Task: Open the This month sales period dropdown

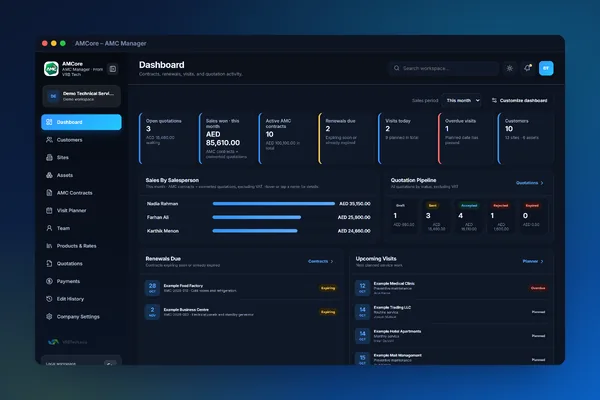Action: coord(462,100)
